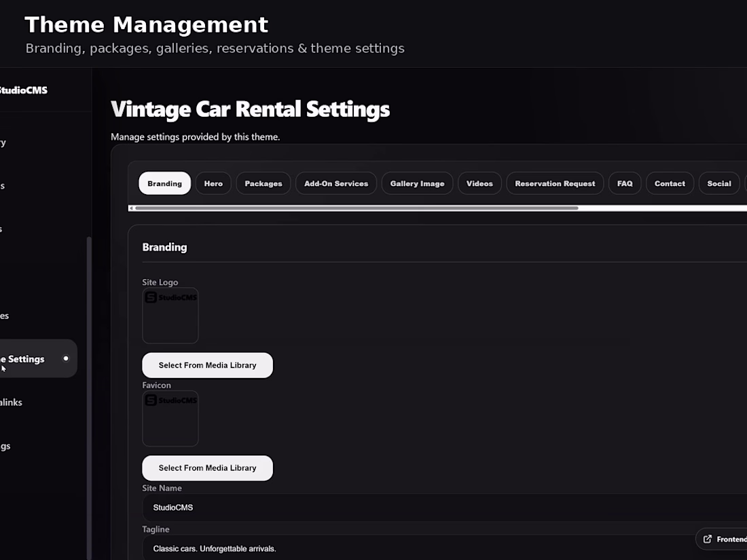
Task: Open the Contact tab
Action: point(670,183)
